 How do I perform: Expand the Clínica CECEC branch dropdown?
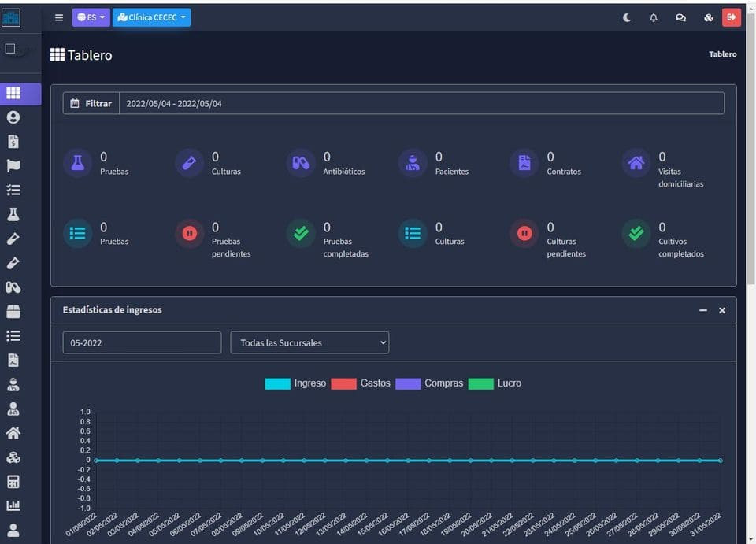[151, 17]
